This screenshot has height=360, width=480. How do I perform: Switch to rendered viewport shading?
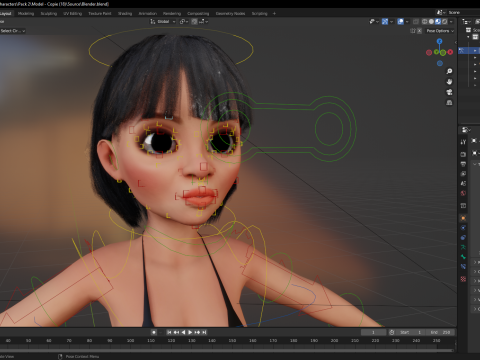point(444,21)
